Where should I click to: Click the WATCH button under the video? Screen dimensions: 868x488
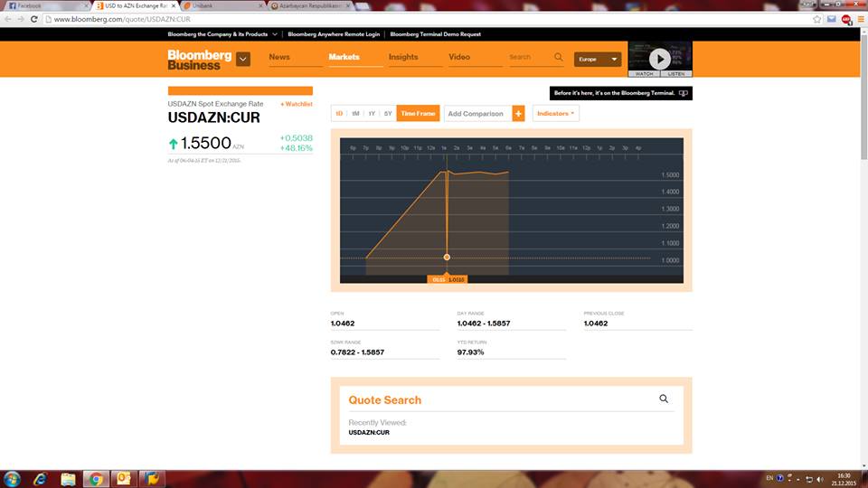pyautogui.click(x=644, y=73)
